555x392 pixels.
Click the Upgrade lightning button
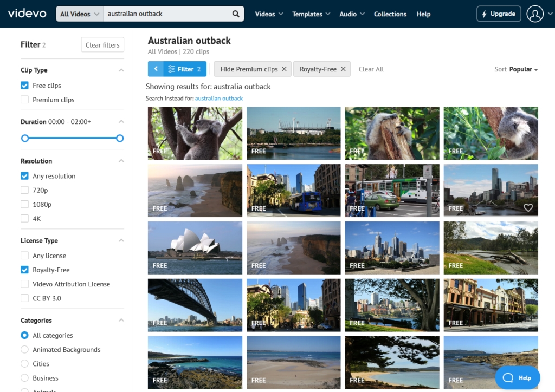click(499, 14)
